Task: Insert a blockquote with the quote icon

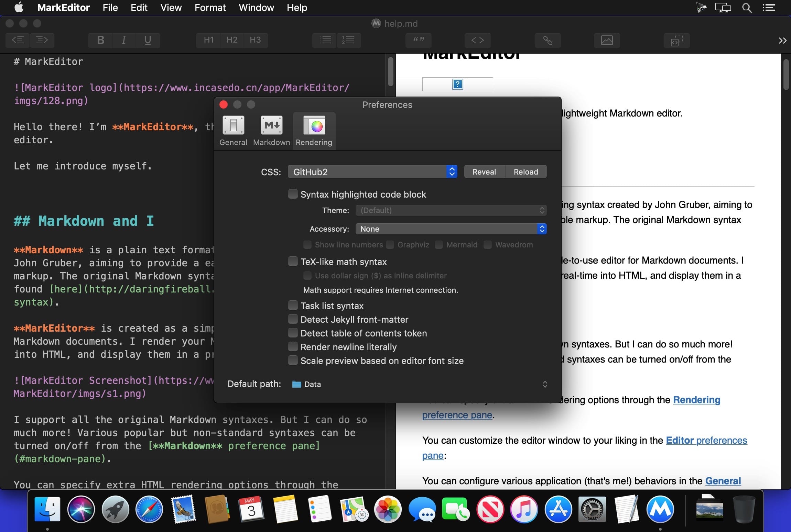Action: coord(419,40)
